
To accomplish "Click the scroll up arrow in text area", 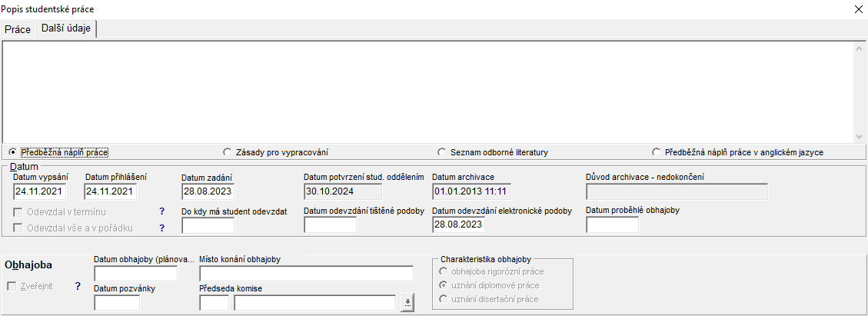I will click(860, 48).
